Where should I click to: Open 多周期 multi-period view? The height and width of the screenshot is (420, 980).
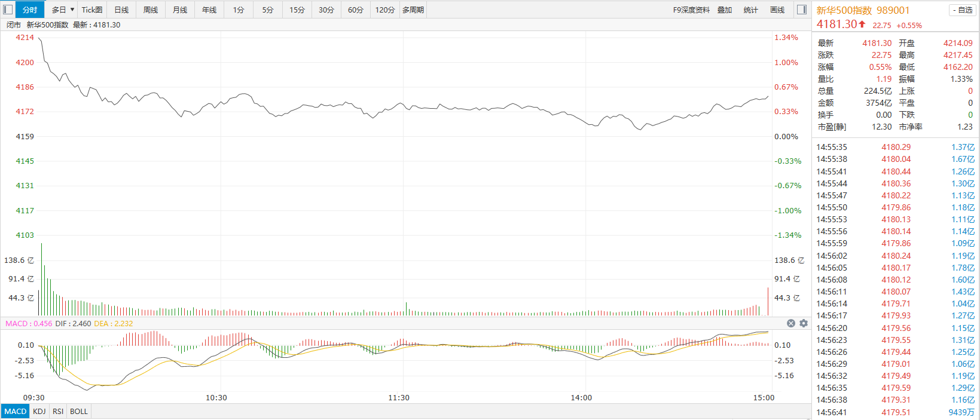[x=413, y=10]
